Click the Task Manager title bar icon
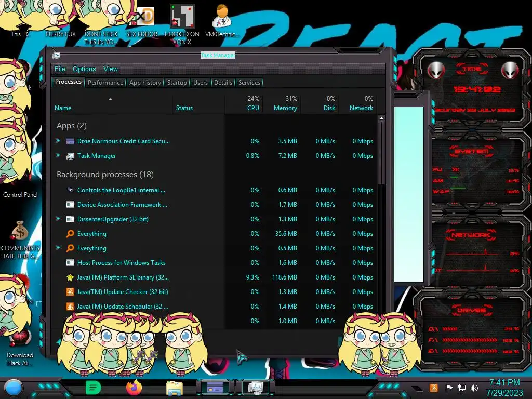This screenshot has height=399, width=532. pos(56,55)
